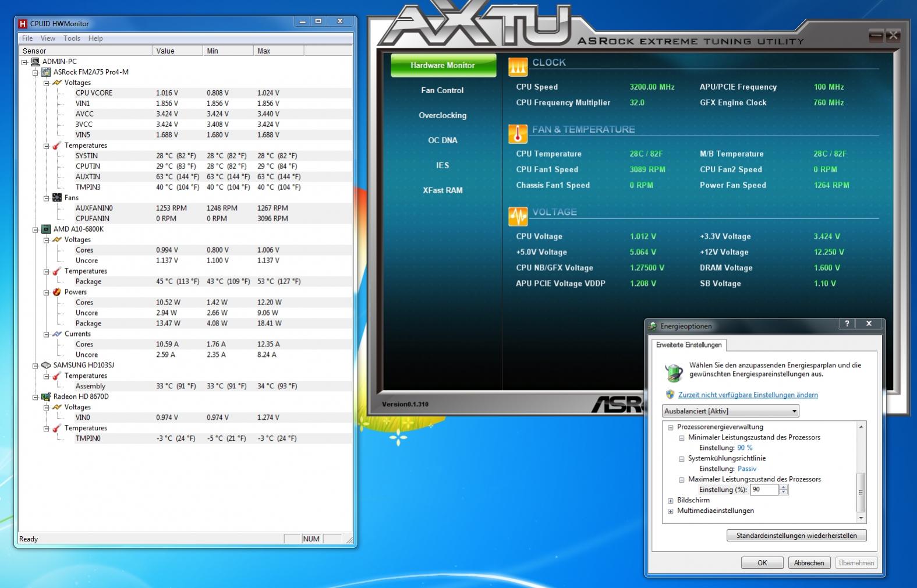Click the ADMIN-PC computer icon in tree

pos(35,61)
